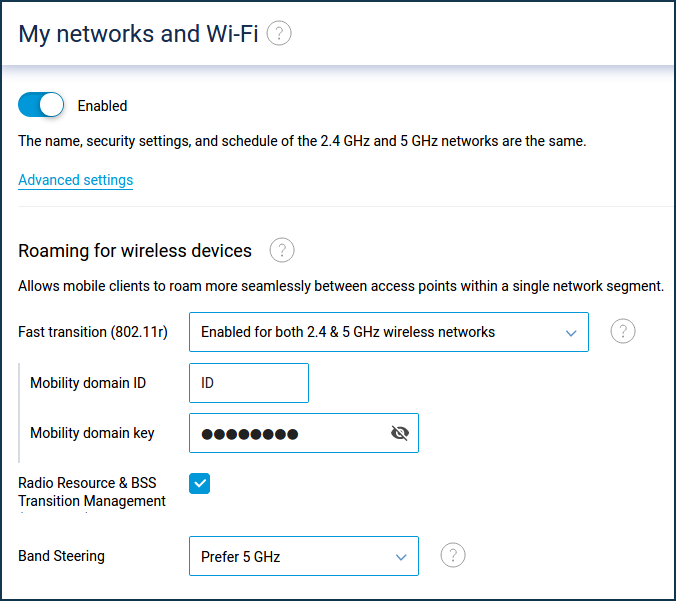Click the Roaming for wireless devices heading
Screen dimensions: 676x601
tap(135, 251)
